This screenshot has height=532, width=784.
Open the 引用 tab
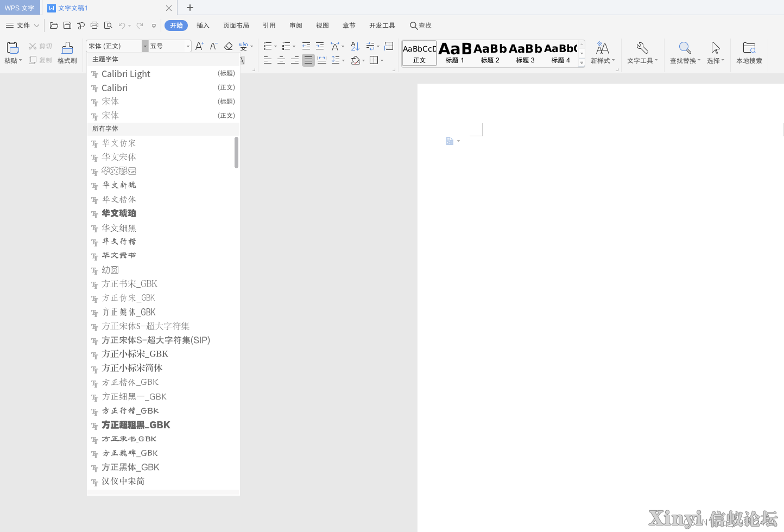pyautogui.click(x=269, y=26)
